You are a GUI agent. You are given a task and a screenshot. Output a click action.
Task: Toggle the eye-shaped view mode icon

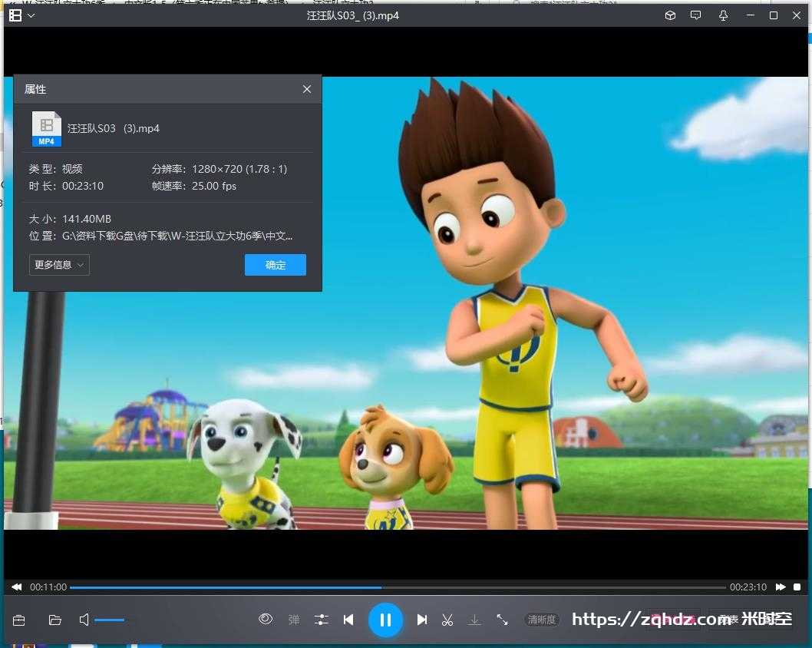tap(266, 619)
